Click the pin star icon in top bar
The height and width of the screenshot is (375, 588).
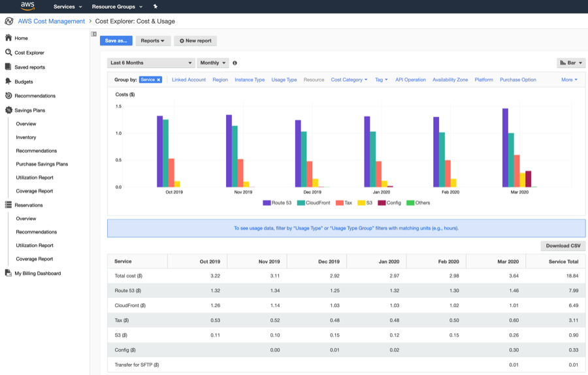155,7
